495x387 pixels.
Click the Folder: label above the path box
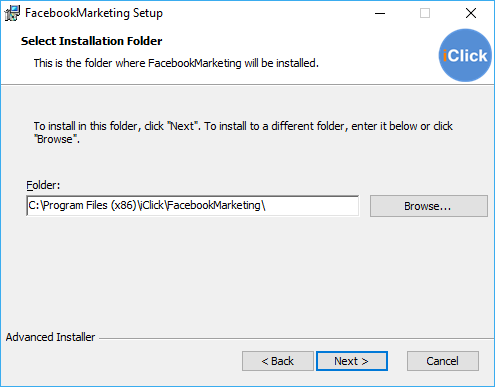tap(43, 185)
